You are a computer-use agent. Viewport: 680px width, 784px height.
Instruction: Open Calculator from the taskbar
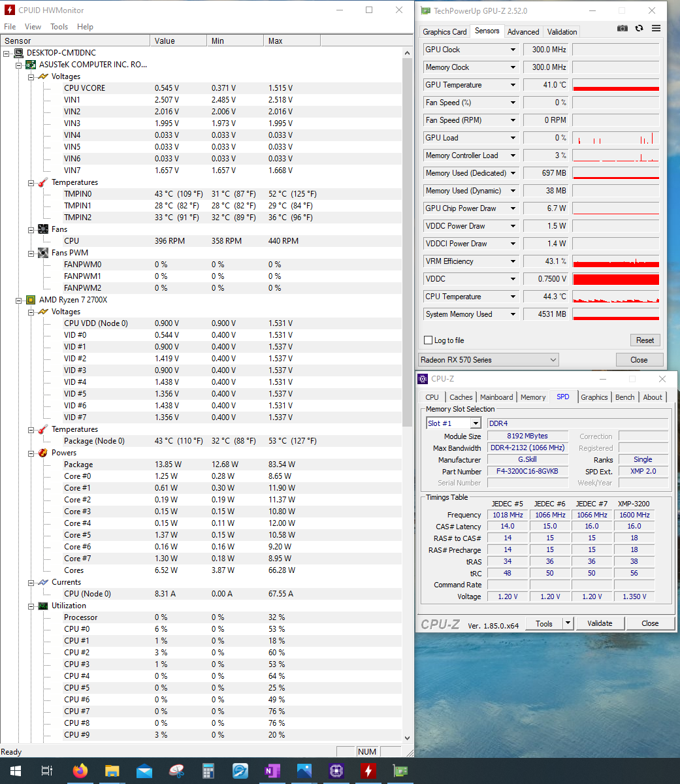point(208,771)
